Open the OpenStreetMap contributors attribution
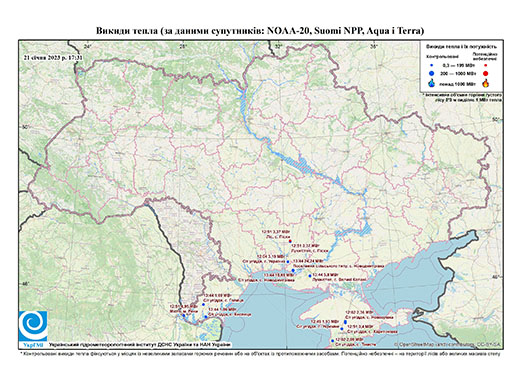The height and width of the screenshot is (368, 520). pos(447,344)
